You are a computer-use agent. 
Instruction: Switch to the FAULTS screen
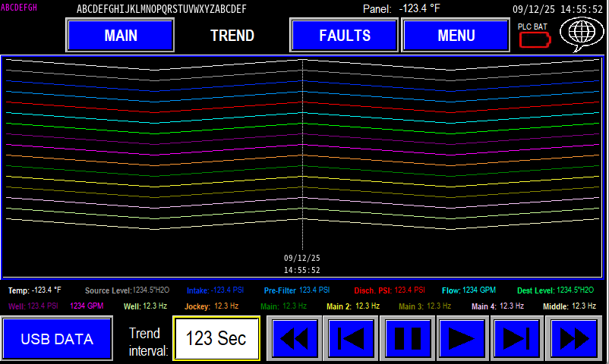344,36
